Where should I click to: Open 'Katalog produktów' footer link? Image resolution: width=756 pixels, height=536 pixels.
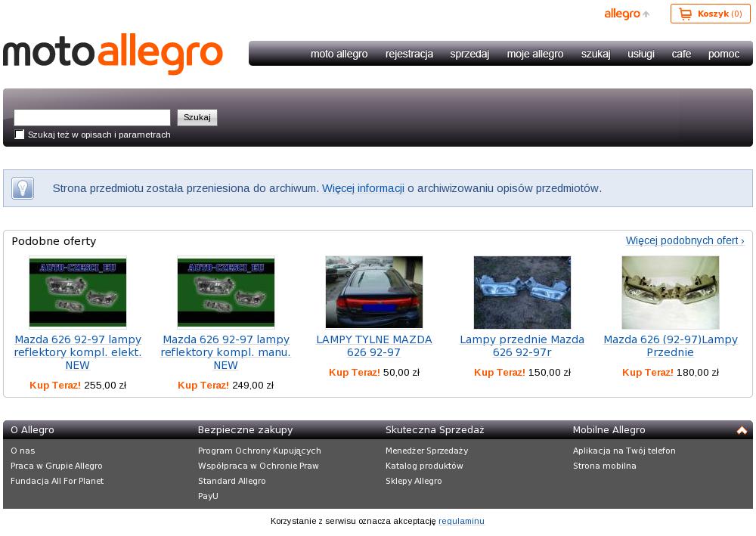[x=424, y=466]
